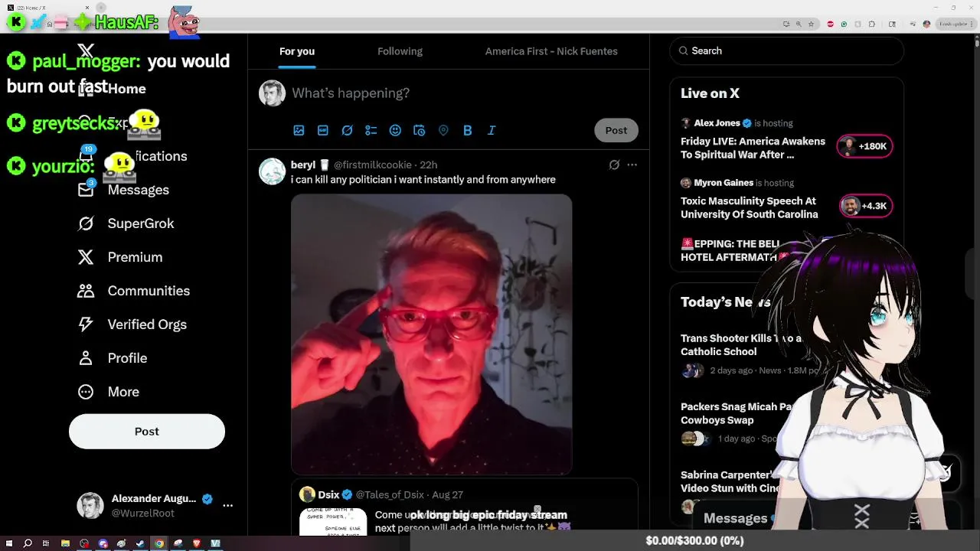Open Myron Gaines Toxic Masculinity Speech live
This screenshot has width=980, height=551.
[749, 207]
